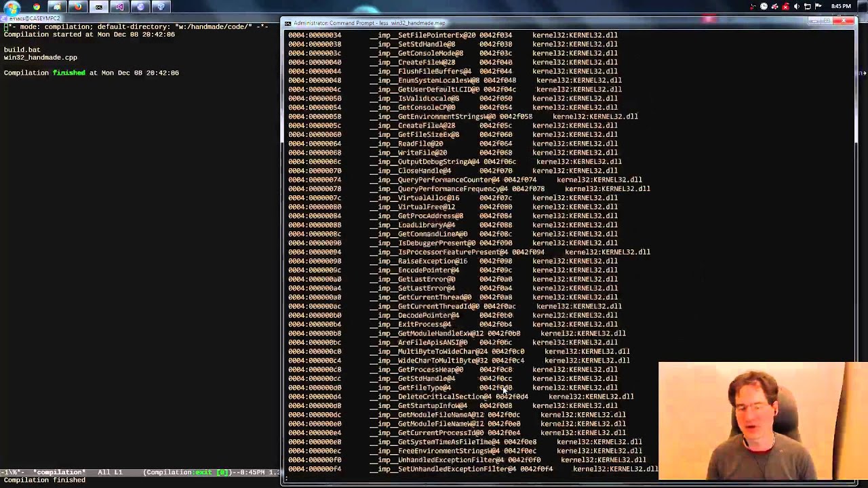Click the __imp__RaiseException@16 entry
This screenshot has height=488, width=868.
pos(418,261)
